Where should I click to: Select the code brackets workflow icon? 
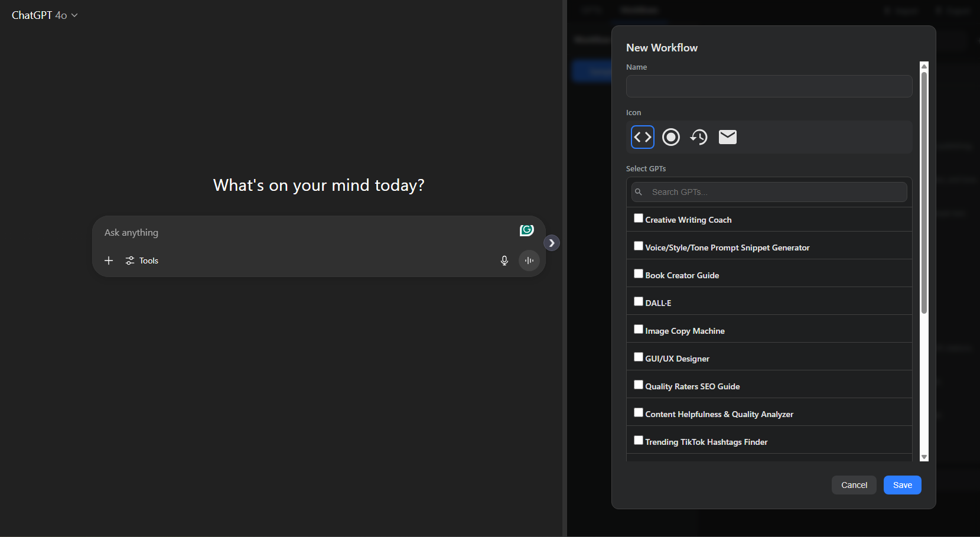point(643,137)
